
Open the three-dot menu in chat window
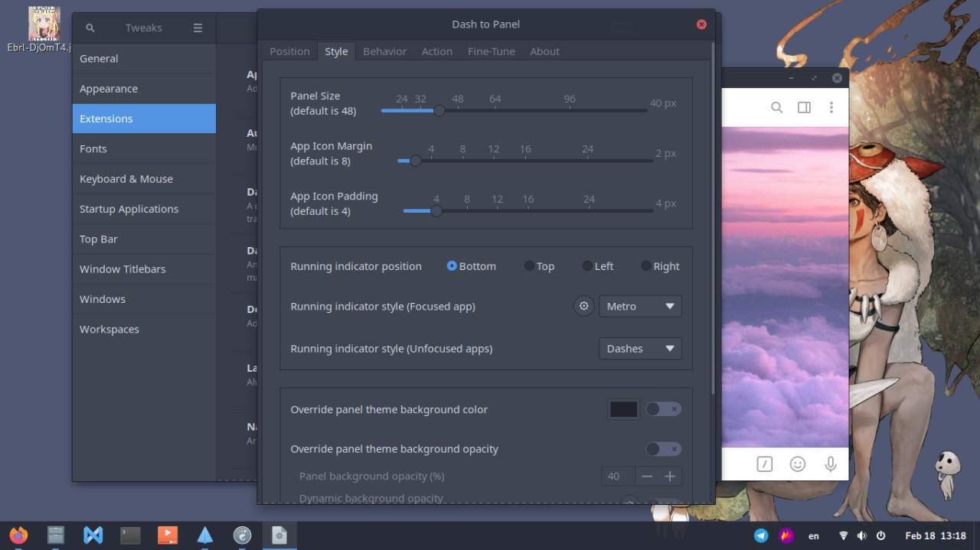tap(831, 108)
